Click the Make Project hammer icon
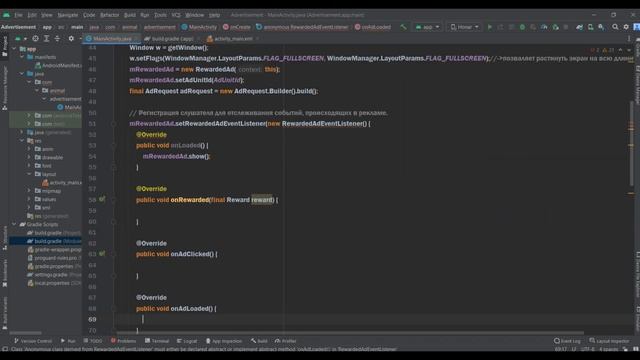Screen dimensions: 640x360 click(403, 27)
